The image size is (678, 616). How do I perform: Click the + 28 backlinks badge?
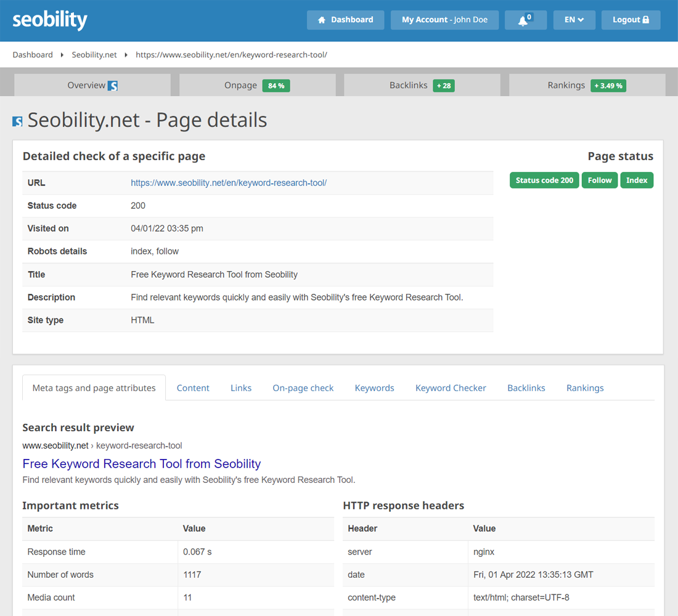pos(444,86)
